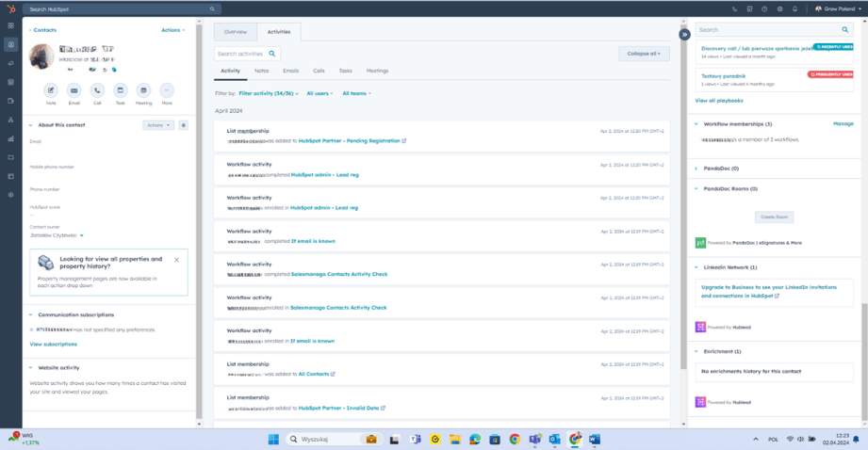This screenshot has width=868, height=450.
Task: Open File Explorer from the taskbar
Action: [x=455, y=440]
